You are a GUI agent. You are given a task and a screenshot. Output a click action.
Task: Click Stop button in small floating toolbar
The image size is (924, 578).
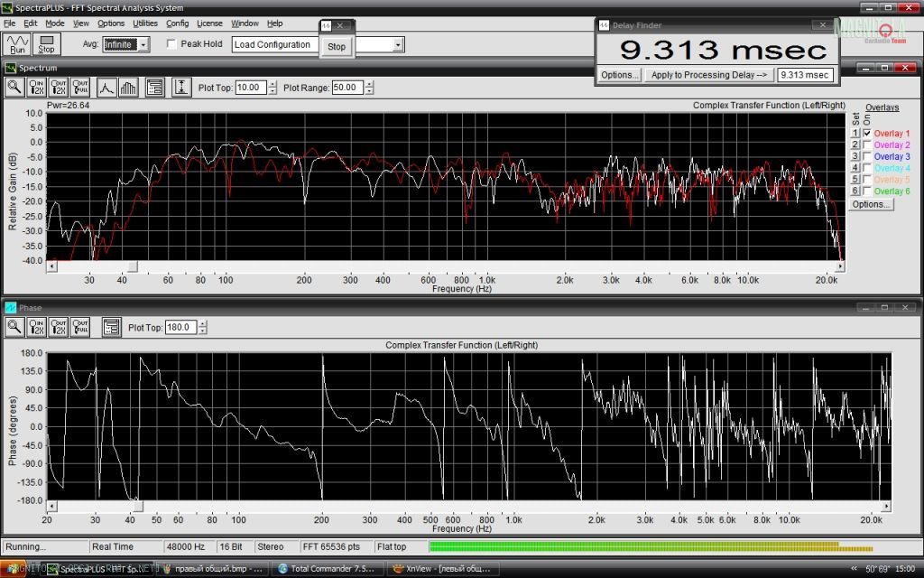(337, 47)
